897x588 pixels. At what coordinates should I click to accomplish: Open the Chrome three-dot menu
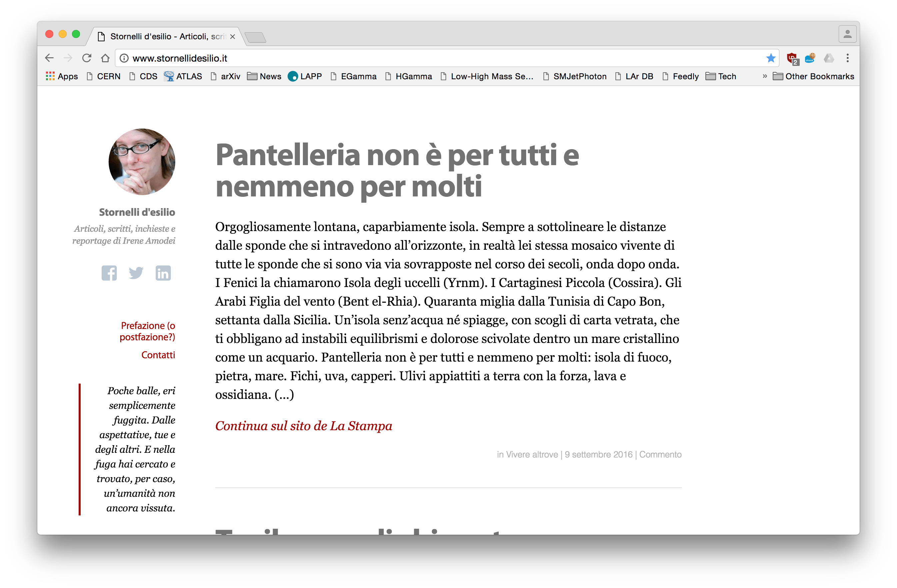click(848, 58)
